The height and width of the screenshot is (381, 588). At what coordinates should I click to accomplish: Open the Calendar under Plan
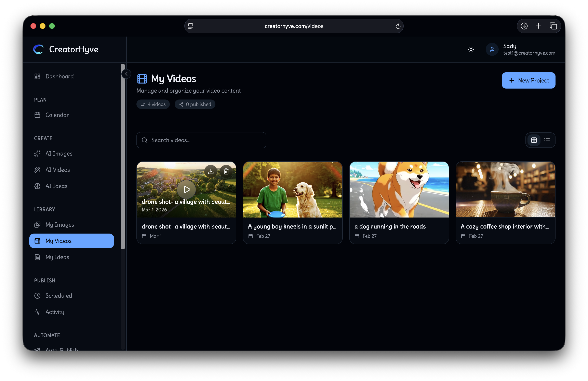(x=57, y=115)
